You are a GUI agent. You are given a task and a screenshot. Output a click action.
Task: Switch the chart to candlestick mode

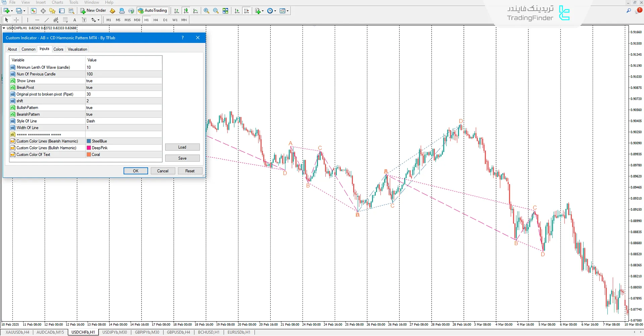(186, 11)
